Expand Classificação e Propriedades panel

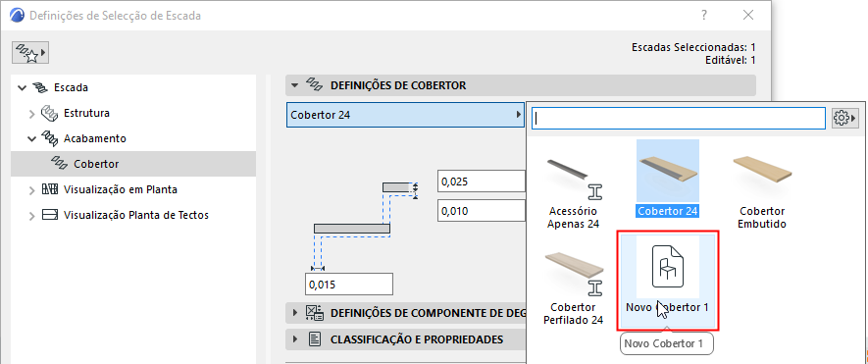[295, 339]
